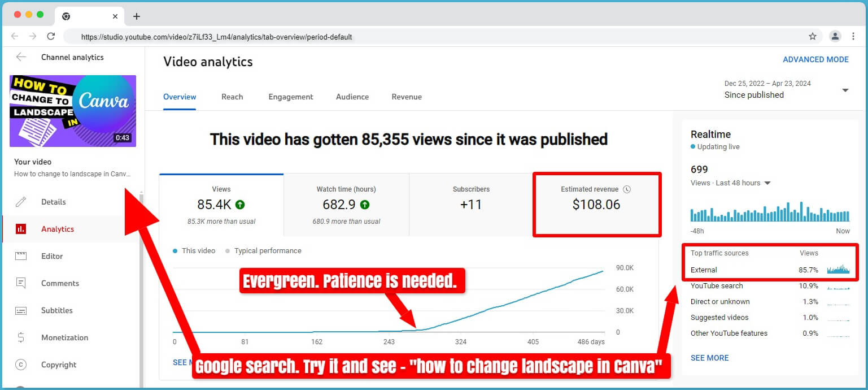Open the Engagement tab
Viewport: 868px width, 390px height.
click(291, 97)
